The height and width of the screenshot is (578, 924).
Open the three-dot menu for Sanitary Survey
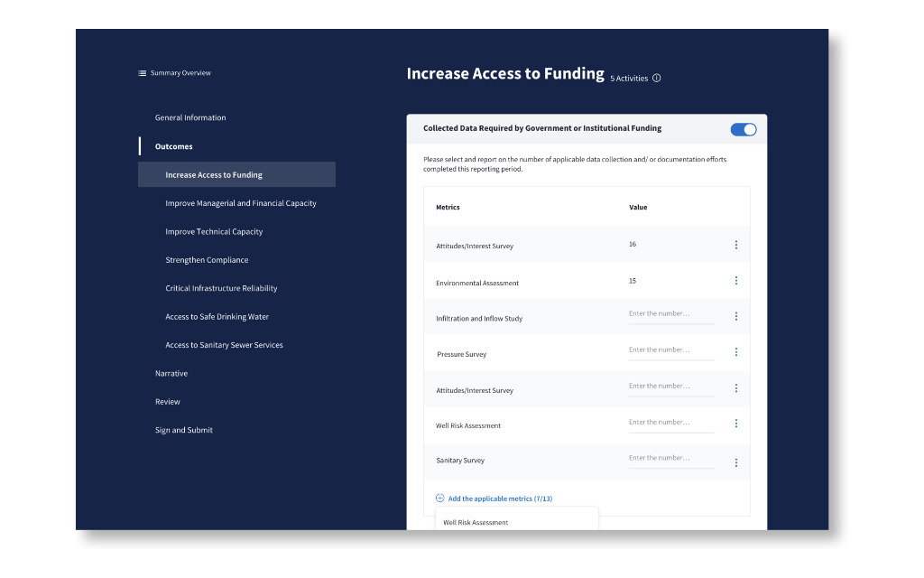[x=736, y=463]
